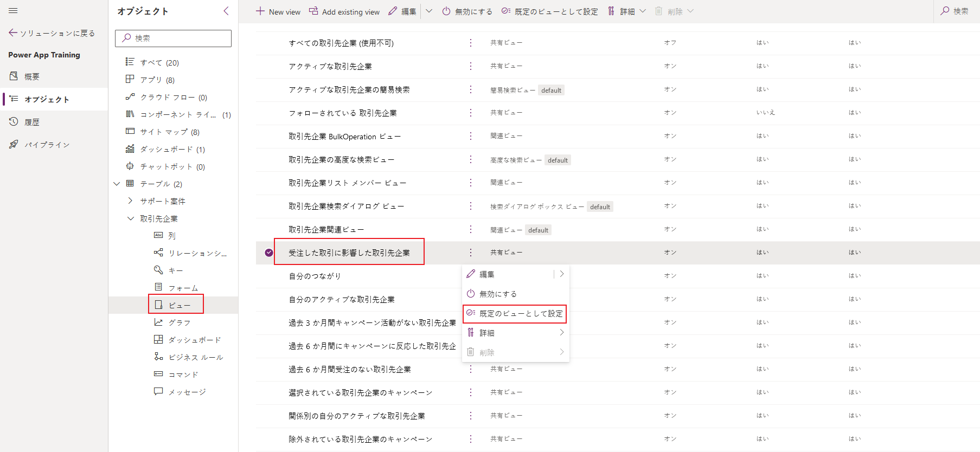Click 編集 in the top toolbar
The width and height of the screenshot is (980, 452).
point(402,11)
